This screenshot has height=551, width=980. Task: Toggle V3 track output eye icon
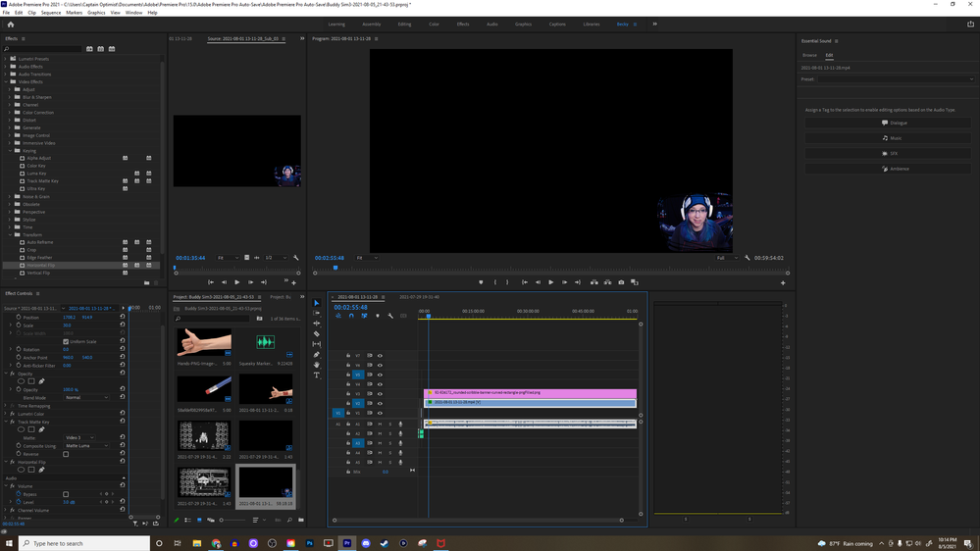click(x=380, y=394)
